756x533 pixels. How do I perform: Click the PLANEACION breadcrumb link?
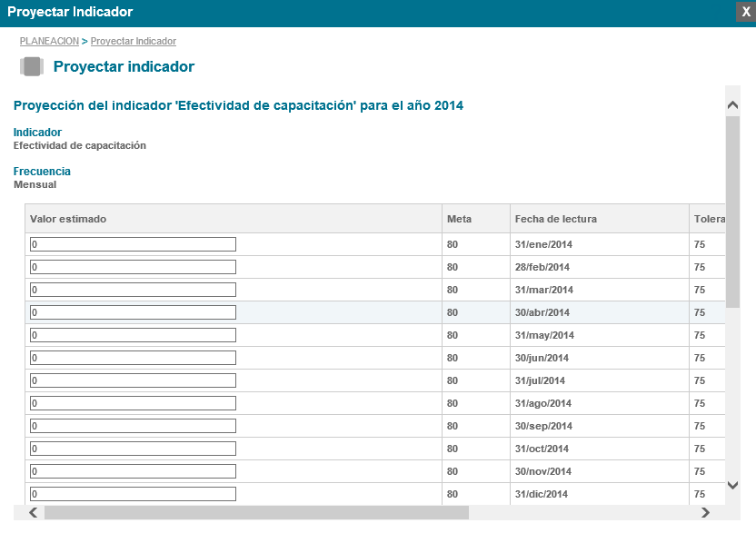(x=49, y=42)
